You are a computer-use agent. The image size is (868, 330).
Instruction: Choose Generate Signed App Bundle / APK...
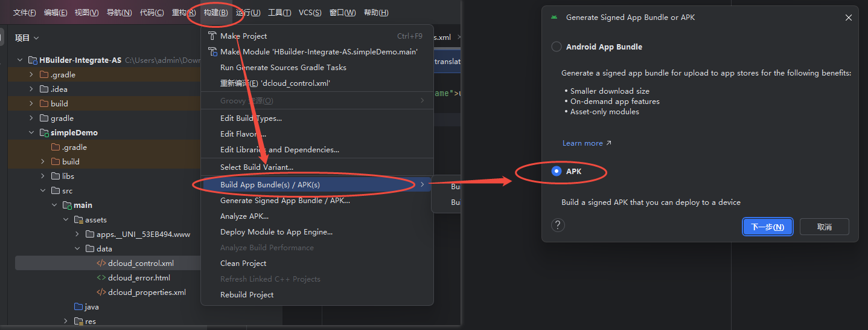317,200
